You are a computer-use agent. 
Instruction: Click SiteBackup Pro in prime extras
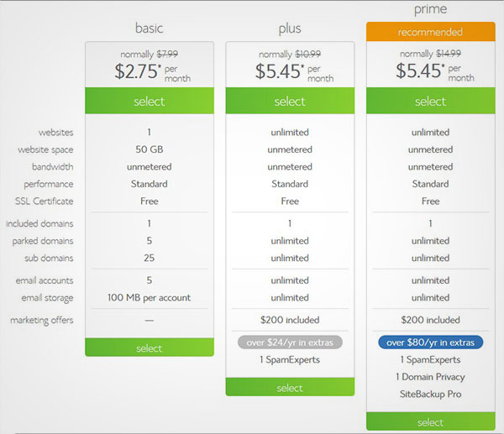(430, 394)
